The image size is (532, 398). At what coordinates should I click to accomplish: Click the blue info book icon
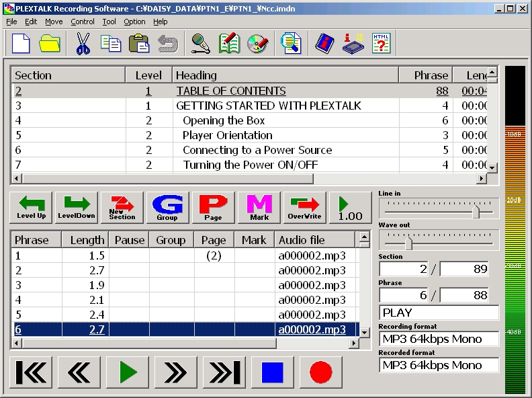324,43
